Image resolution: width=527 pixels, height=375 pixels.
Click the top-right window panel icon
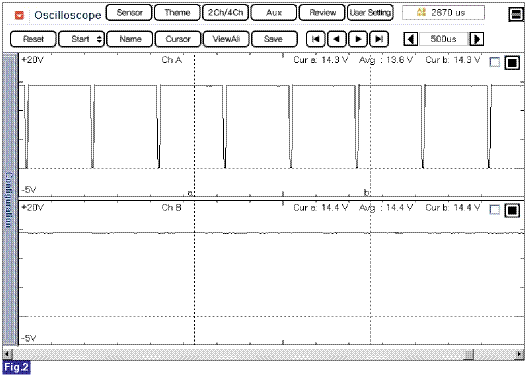point(516,14)
